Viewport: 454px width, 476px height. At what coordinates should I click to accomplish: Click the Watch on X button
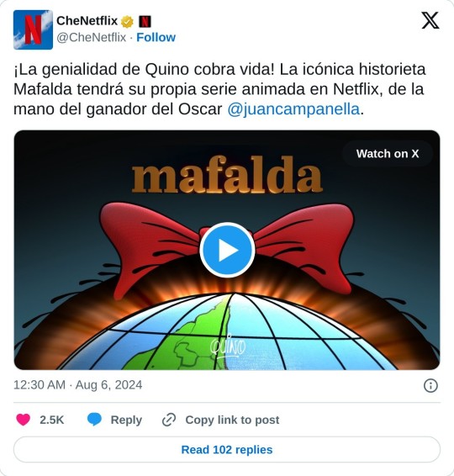(388, 154)
